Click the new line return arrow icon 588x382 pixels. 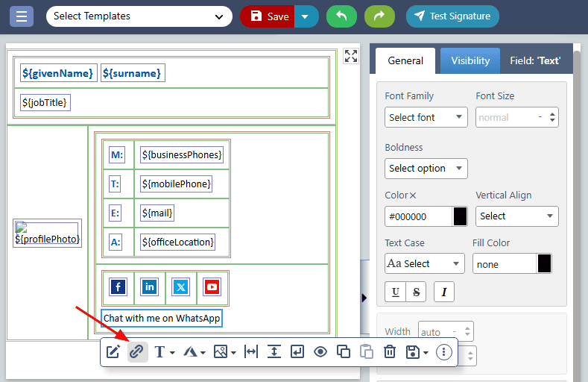297,351
